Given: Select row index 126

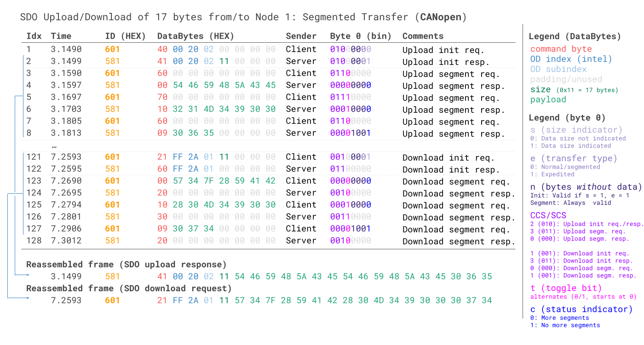Looking at the screenshot, I should point(34,217).
